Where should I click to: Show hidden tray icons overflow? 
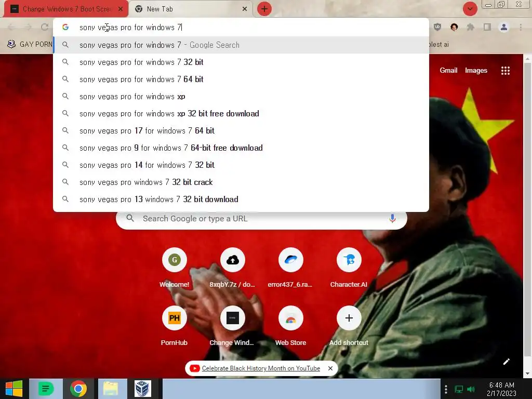[446, 389]
